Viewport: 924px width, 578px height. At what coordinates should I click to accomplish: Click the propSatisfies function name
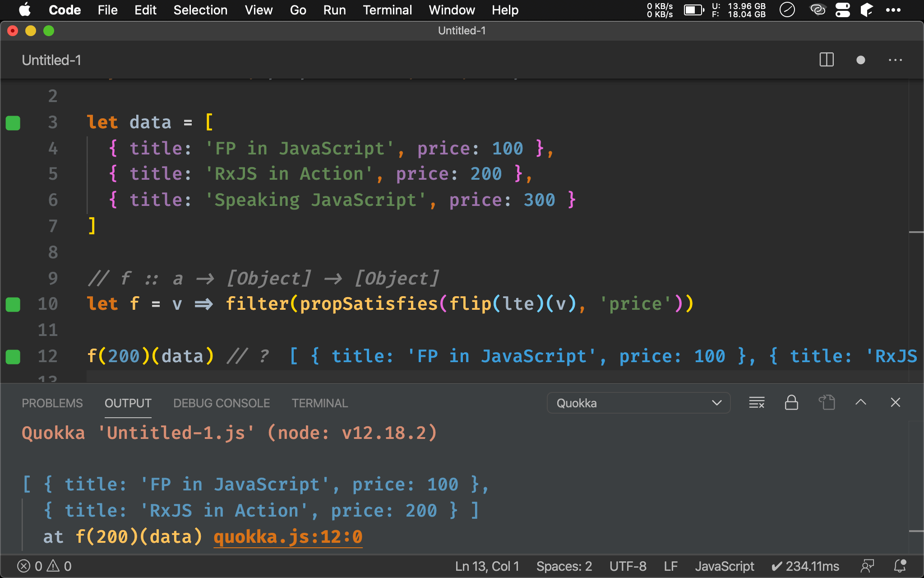369,304
